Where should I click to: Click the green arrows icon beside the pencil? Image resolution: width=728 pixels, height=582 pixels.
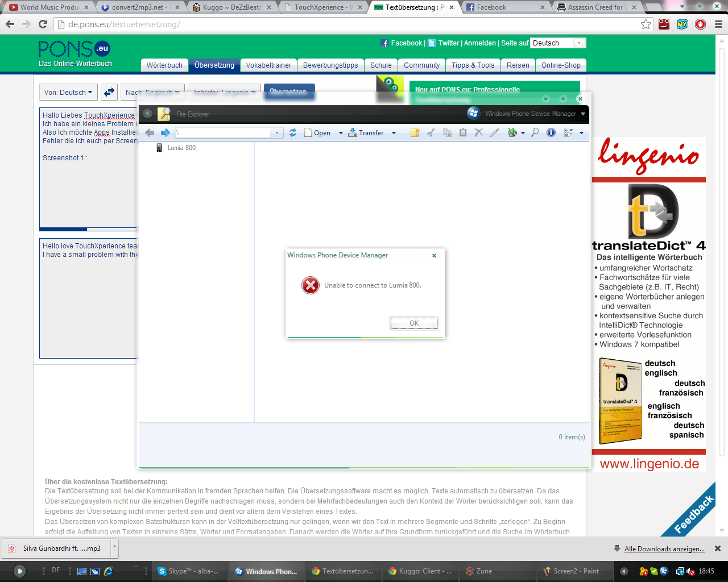(512, 132)
